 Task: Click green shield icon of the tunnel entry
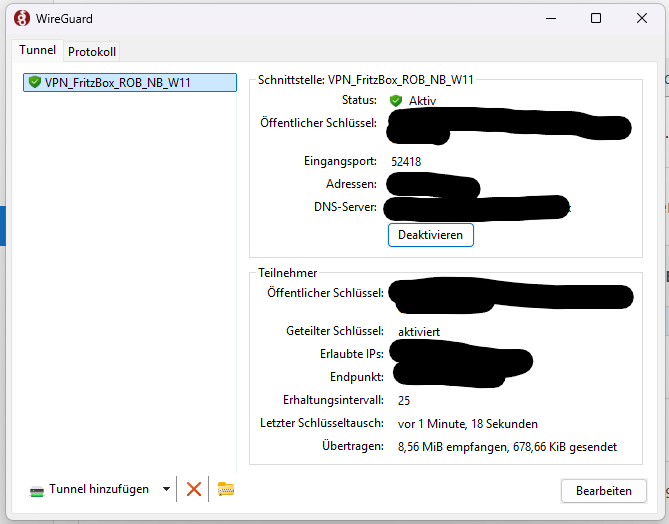[x=35, y=82]
